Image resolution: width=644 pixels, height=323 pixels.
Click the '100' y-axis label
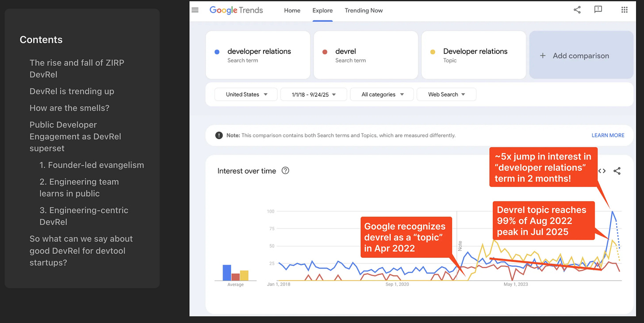270,211
